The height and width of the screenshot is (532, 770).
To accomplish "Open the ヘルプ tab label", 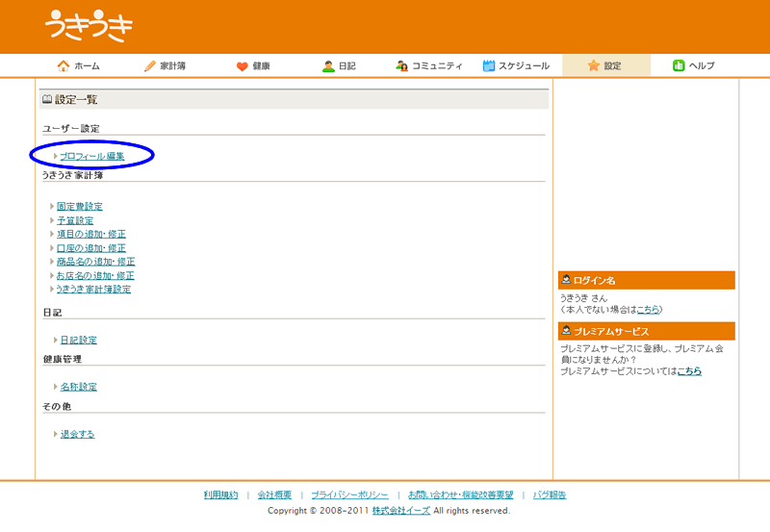I will (x=702, y=65).
